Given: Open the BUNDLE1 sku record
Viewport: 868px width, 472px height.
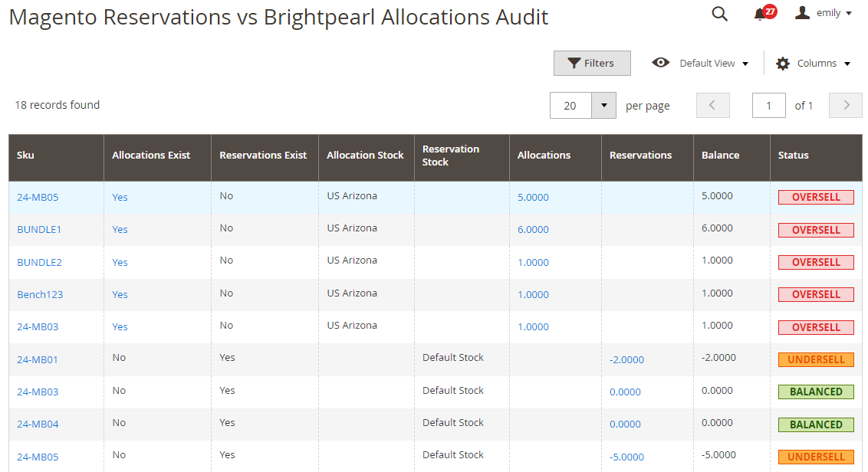Looking at the screenshot, I should click(40, 229).
